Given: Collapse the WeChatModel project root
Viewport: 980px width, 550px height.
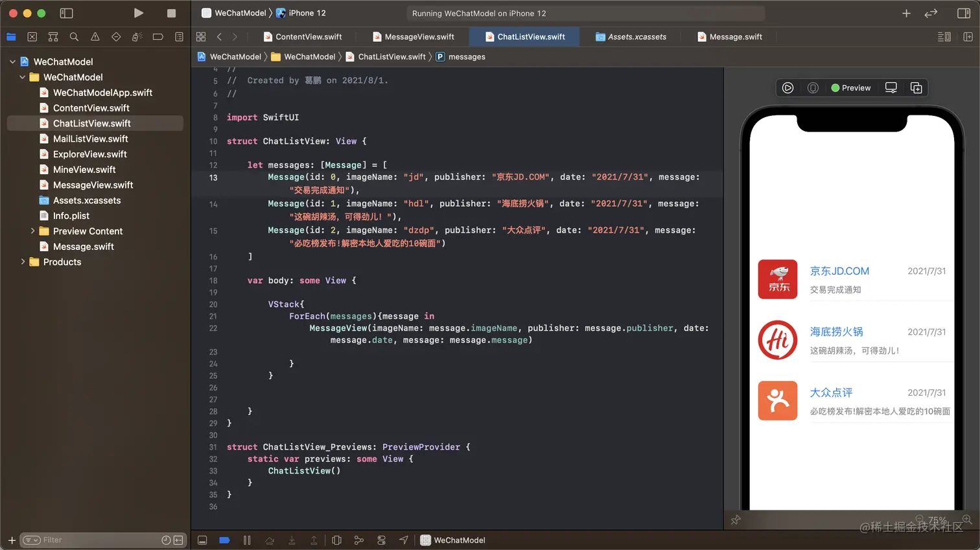Looking at the screenshot, I should click(x=12, y=62).
